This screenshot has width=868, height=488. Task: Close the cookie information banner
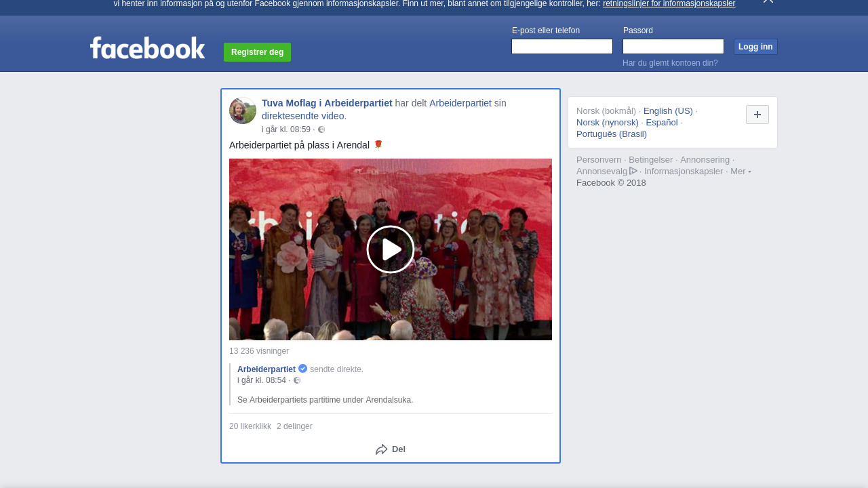pos(768,1)
